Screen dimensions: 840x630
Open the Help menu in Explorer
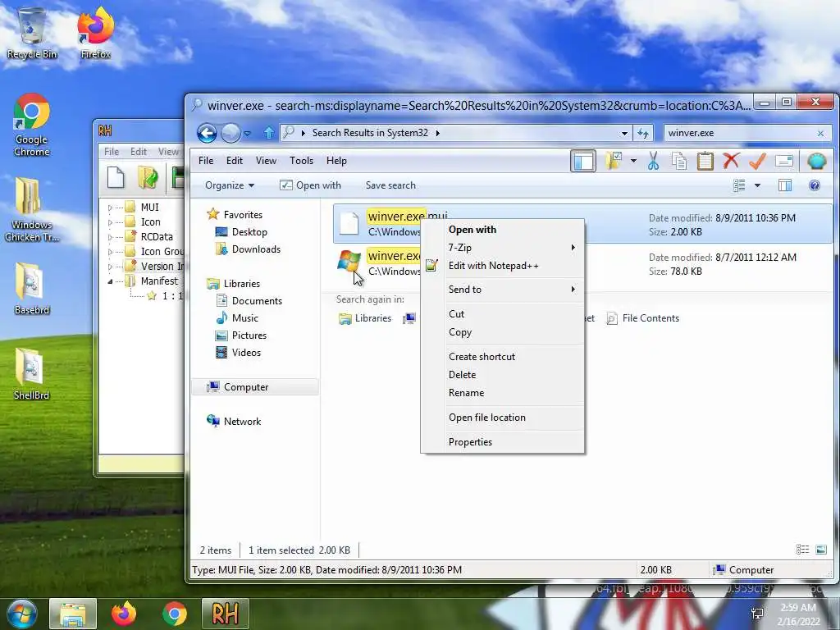(x=336, y=161)
